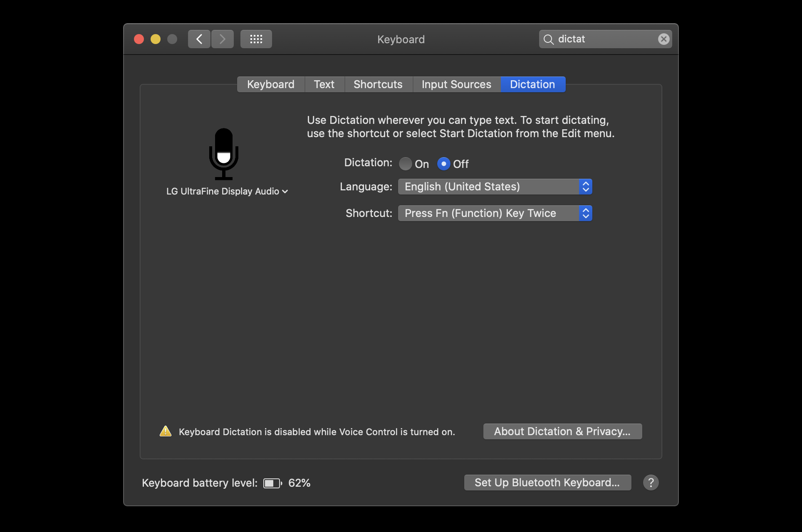Click the yellow warning triangle icon

tap(166, 431)
